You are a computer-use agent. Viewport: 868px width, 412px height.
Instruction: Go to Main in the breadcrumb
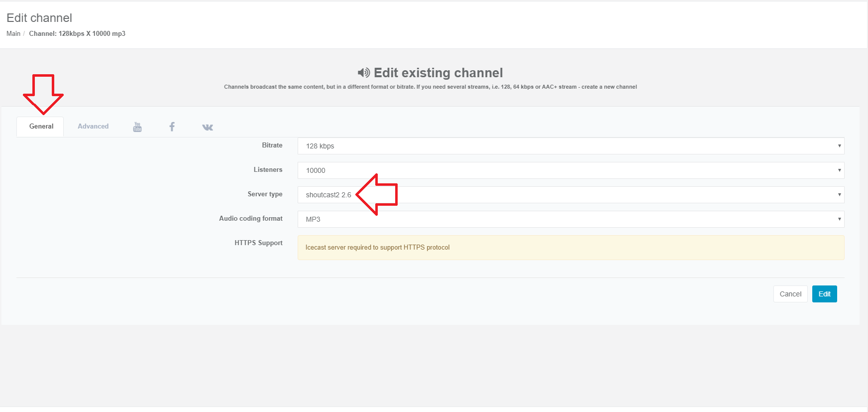(x=13, y=34)
